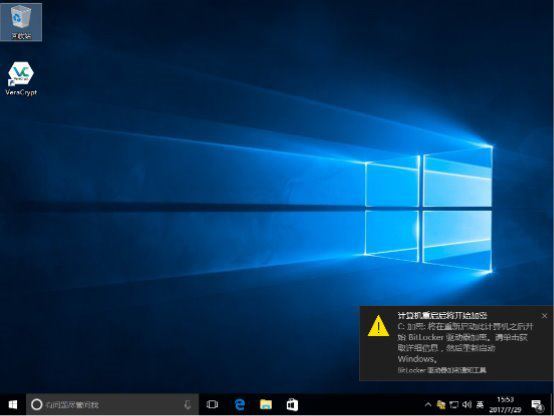Open the clock showing 2017/7/29
Screen dimensions: 554x416
(x=505, y=405)
